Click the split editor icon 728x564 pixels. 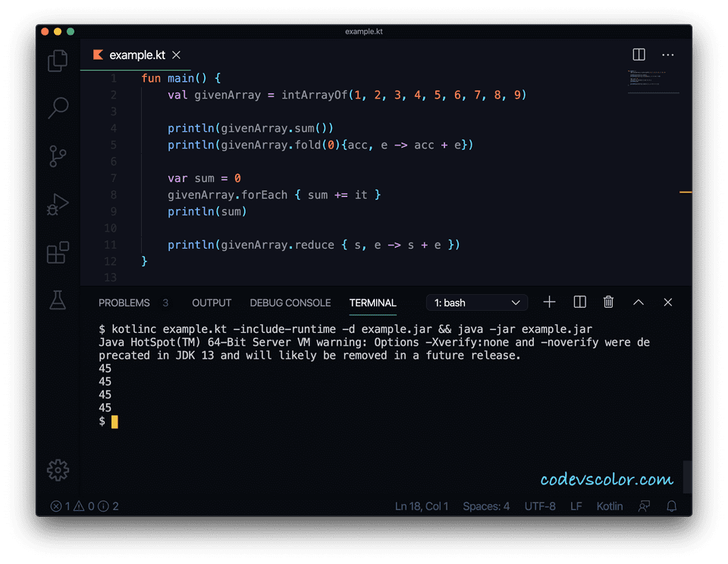pos(639,54)
